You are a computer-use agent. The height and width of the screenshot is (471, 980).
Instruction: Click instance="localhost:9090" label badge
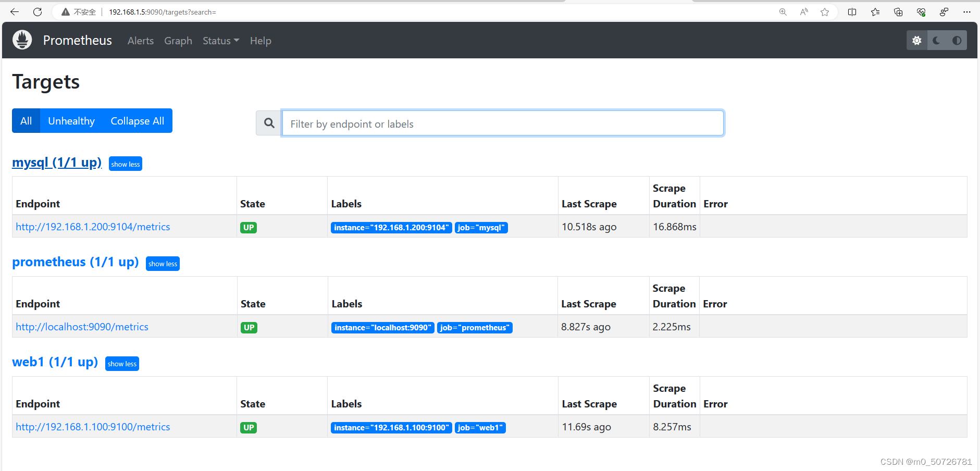pyautogui.click(x=383, y=328)
